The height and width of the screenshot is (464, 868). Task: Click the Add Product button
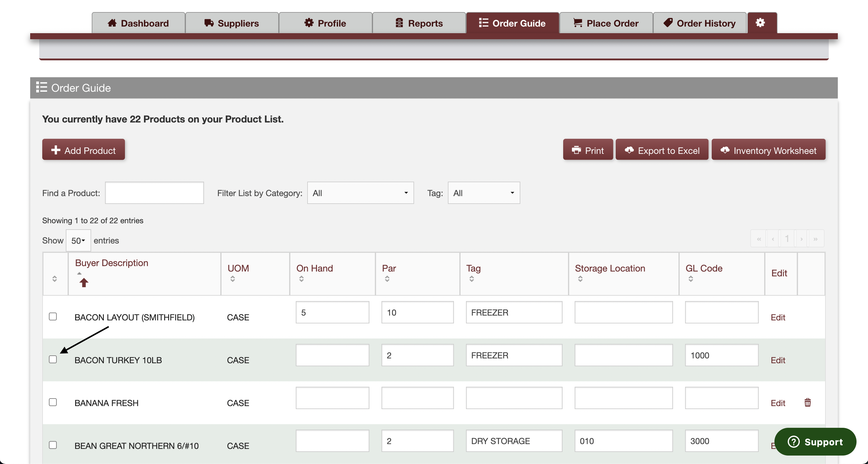83,150
